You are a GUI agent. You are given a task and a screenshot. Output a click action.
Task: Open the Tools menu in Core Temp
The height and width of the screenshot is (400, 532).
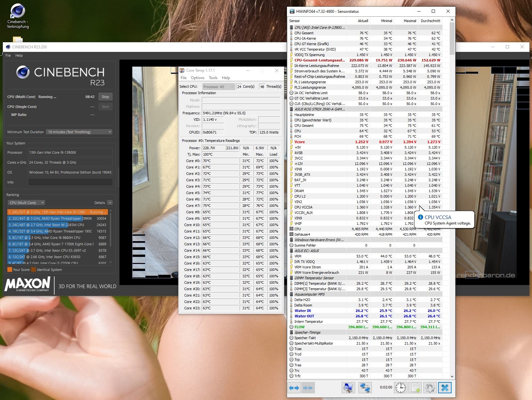(213, 78)
